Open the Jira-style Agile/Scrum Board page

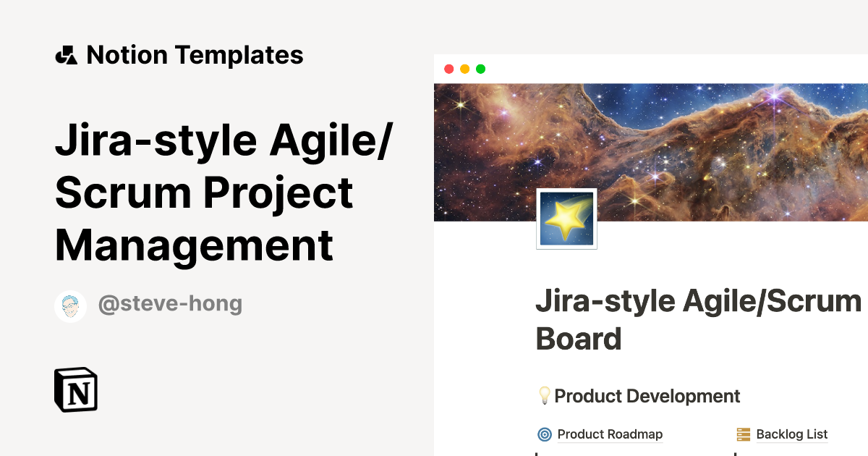coord(694,318)
